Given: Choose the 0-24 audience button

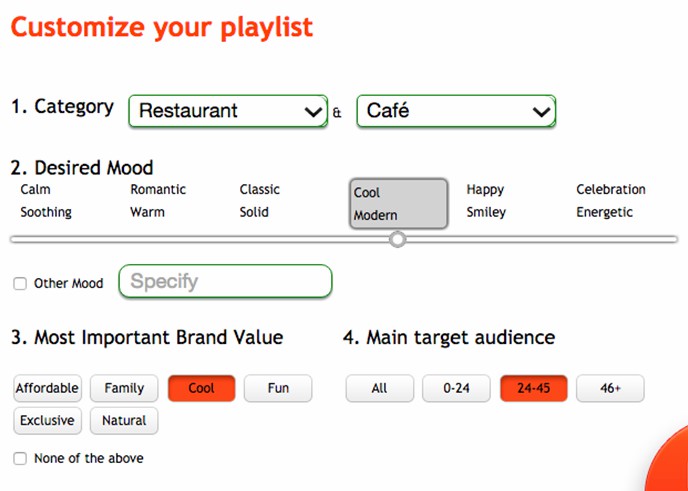Looking at the screenshot, I should point(456,388).
